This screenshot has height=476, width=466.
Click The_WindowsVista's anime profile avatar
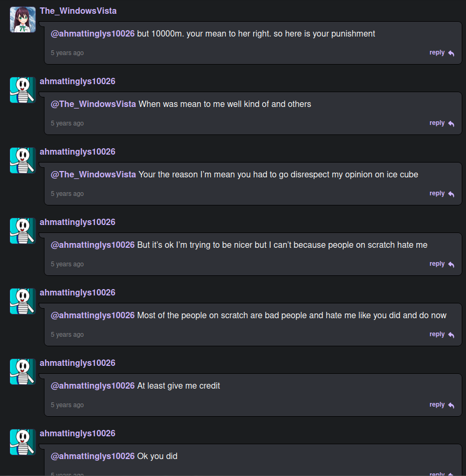[x=23, y=20]
